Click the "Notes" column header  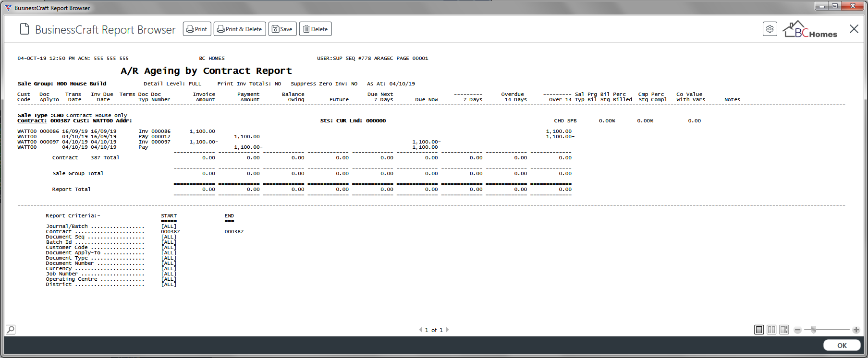[732, 100]
